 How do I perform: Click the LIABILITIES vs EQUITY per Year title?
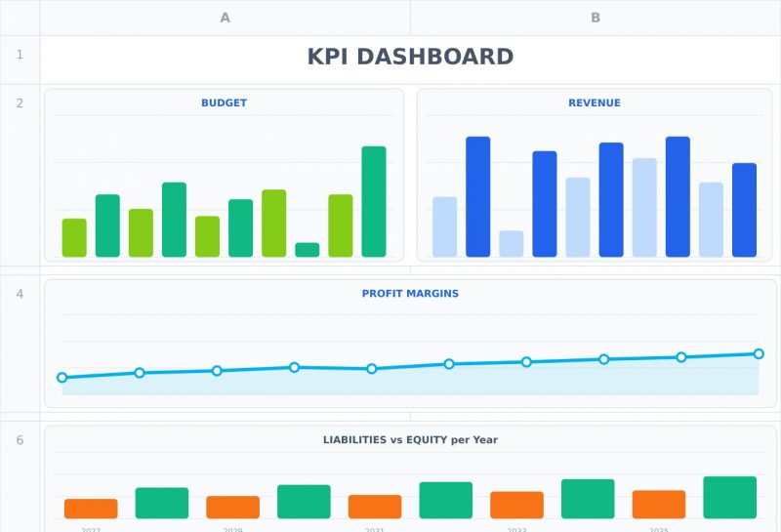[x=410, y=440]
